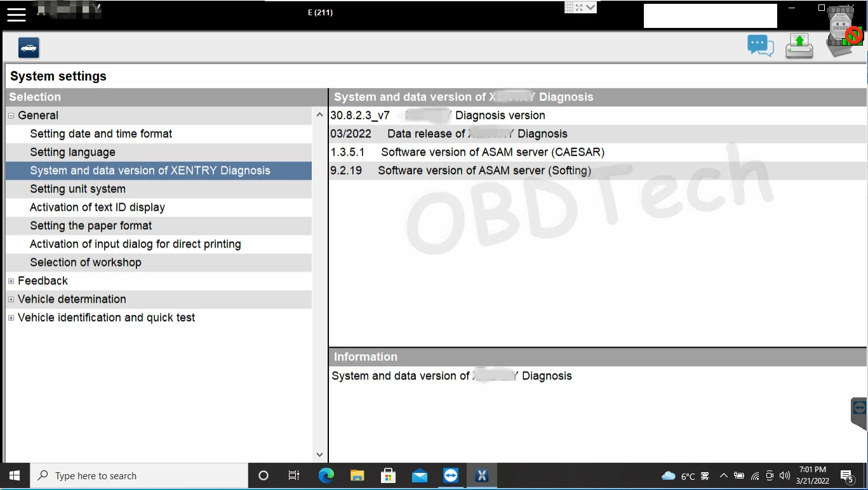The image size is (868, 490).
Task: Collapse the General tree node
Action: coord(11,116)
